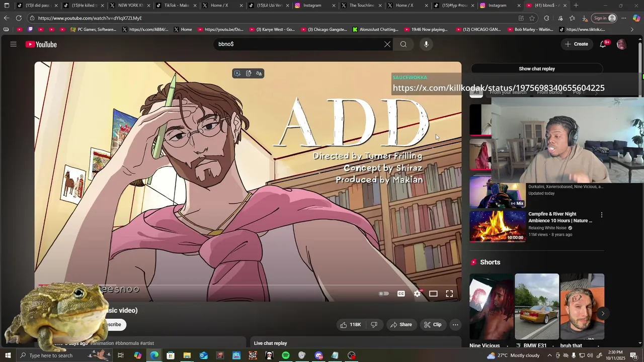
Task: Open Spotify from the taskbar
Action: pos(286,355)
